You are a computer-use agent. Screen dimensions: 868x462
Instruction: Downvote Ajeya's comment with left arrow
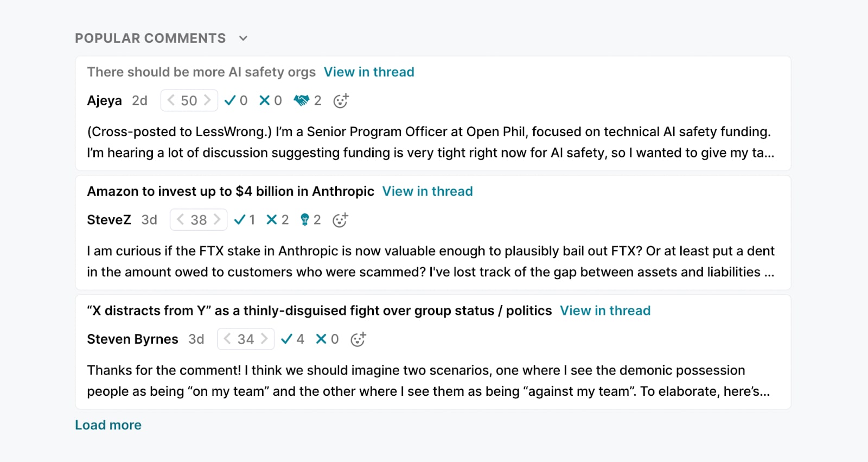click(171, 100)
